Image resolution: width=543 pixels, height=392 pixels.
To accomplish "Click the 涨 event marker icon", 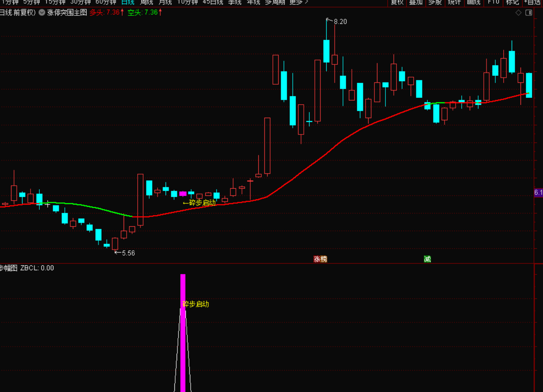I will pos(317,259).
